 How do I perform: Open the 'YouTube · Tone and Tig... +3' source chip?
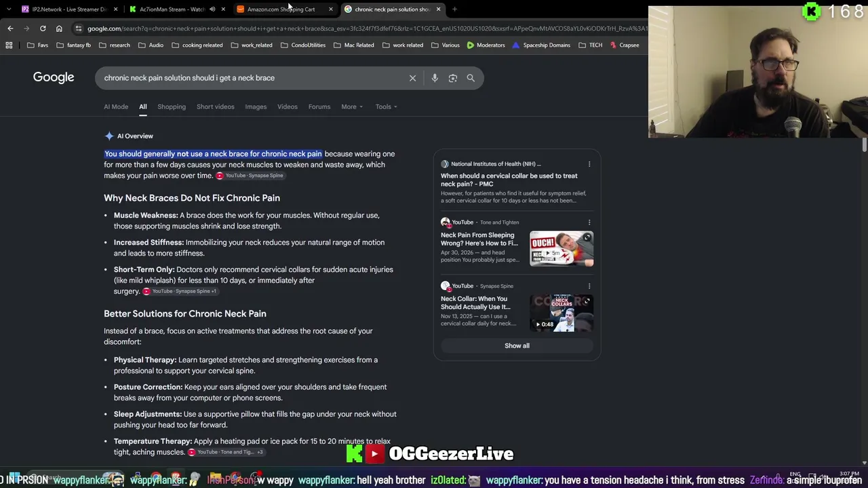point(226,452)
